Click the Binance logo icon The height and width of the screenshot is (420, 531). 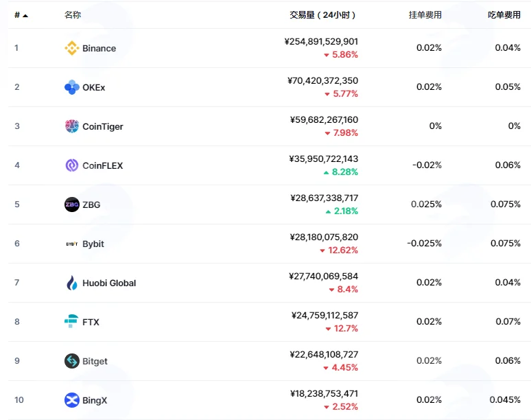[x=72, y=48]
